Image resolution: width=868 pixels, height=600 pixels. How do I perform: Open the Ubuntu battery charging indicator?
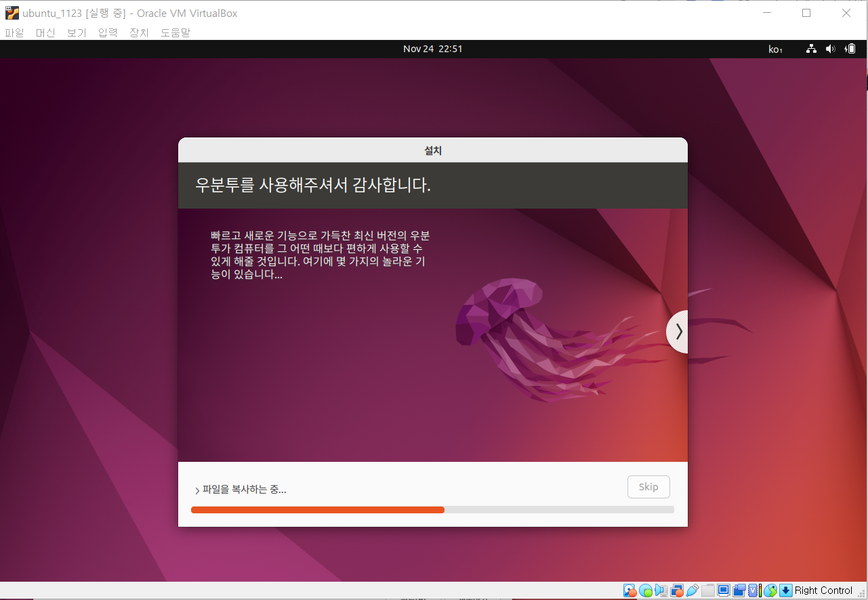(x=850, y=49)
